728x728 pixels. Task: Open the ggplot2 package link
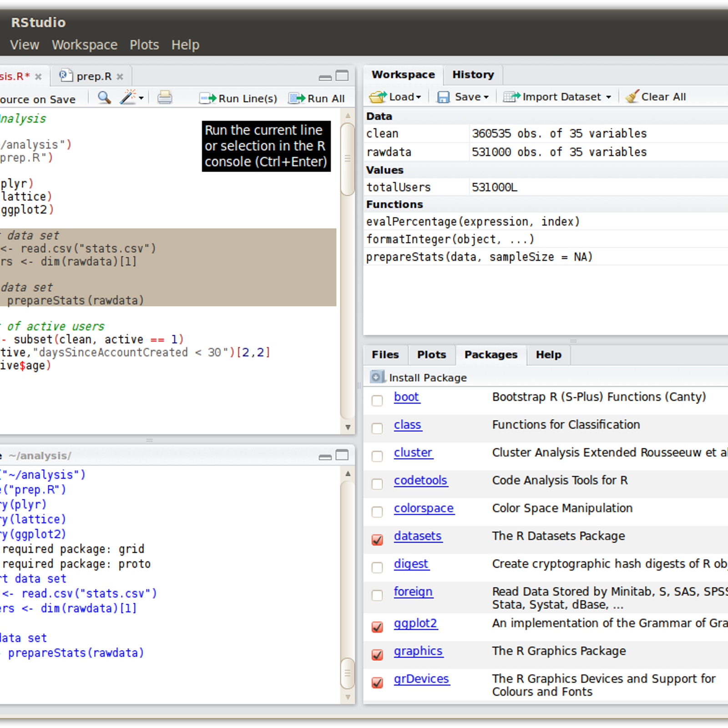(x=416, y=623)
